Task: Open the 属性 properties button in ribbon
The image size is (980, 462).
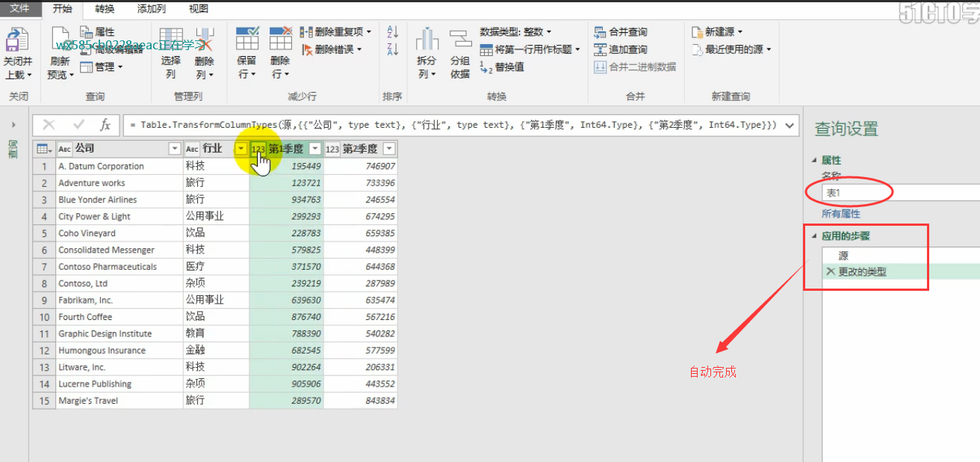Action: pos(97,32)
